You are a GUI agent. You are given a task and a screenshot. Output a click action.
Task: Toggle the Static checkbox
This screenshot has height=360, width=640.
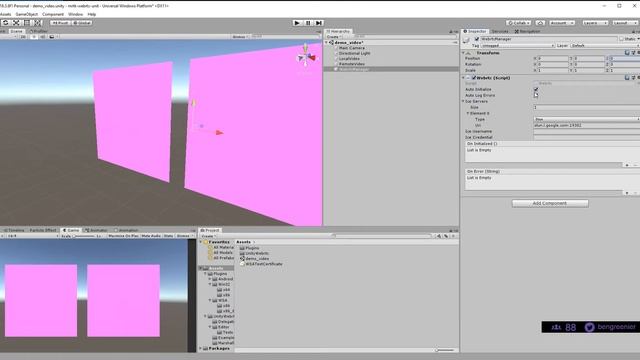point(622,39)
